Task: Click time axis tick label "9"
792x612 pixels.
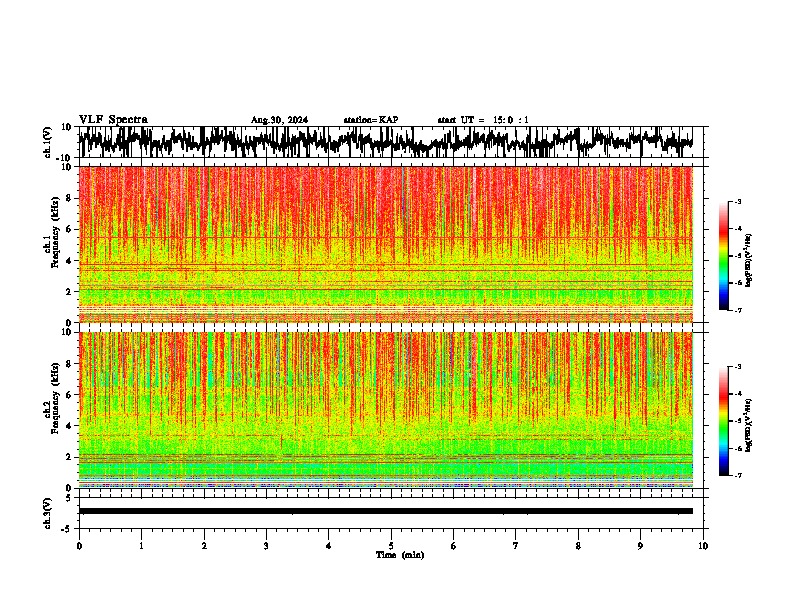Action: [640, 546]
